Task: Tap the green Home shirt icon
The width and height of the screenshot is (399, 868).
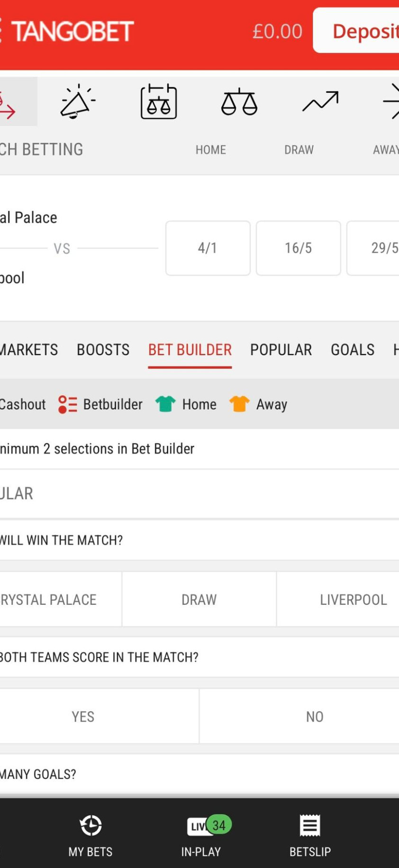Action: coord(165,404)
